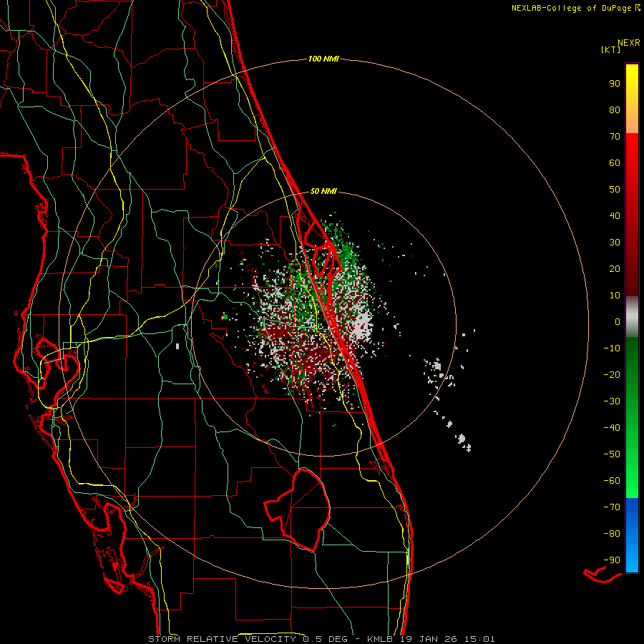
Task: Click the 40 value on the velocity scale
Action: 615,216
